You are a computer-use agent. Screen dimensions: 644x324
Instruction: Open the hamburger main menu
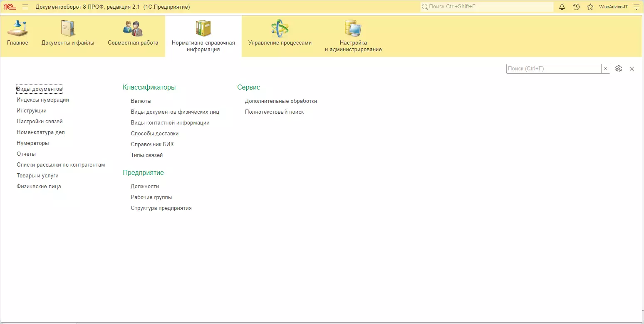pos(25,7)
